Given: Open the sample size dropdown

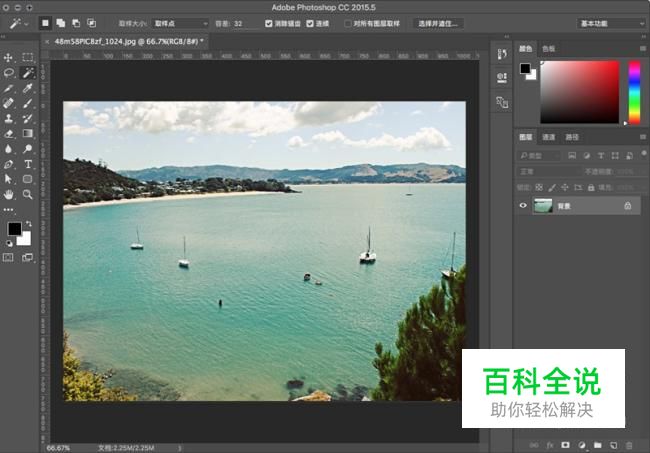Looking at the screenshot, I should [180, 24].
